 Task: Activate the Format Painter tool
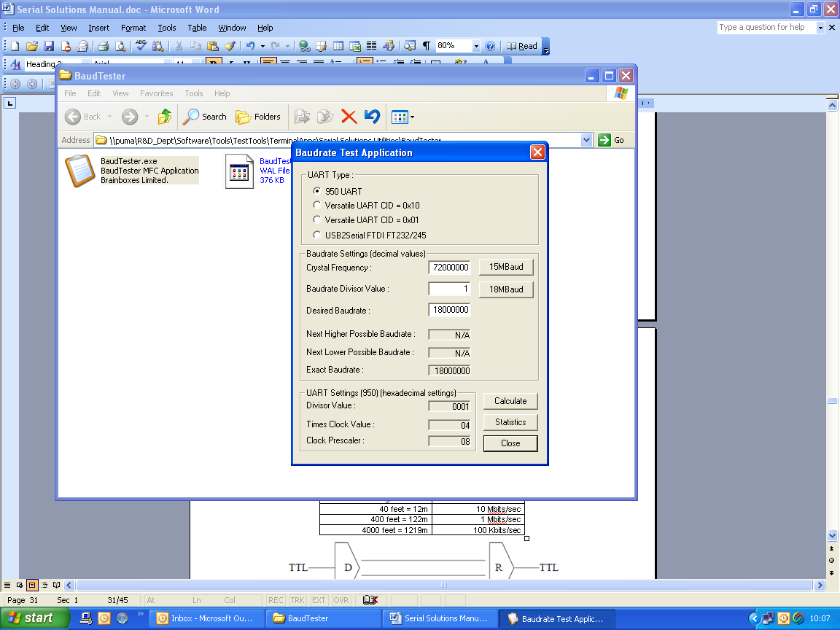pos(231,46)
